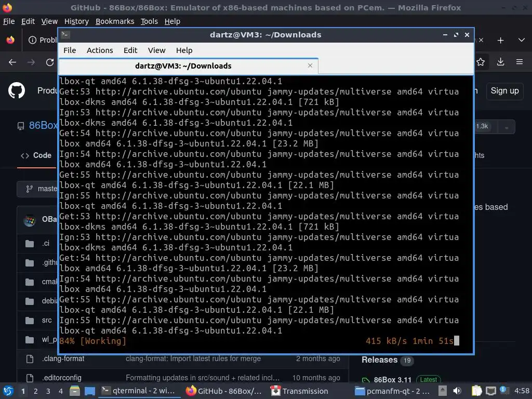Click the 84% [Working] progress line

92,341
